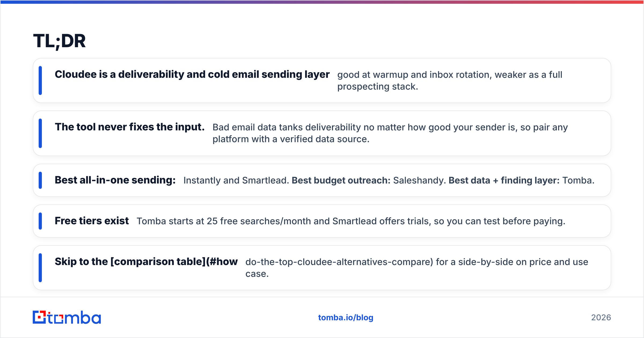Click the Tomba logo icon
The height and width of the screenshot is (338, 644).
click(x=39, y=317)
